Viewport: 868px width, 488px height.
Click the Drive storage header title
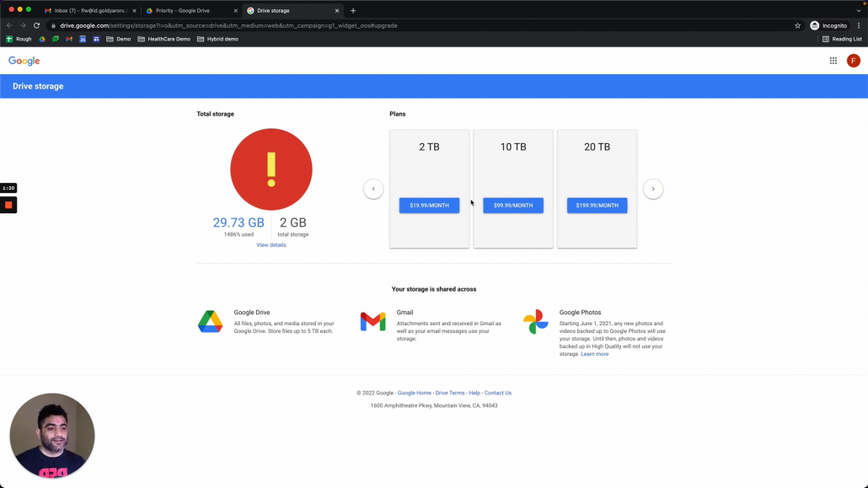(x=38, y=87)
